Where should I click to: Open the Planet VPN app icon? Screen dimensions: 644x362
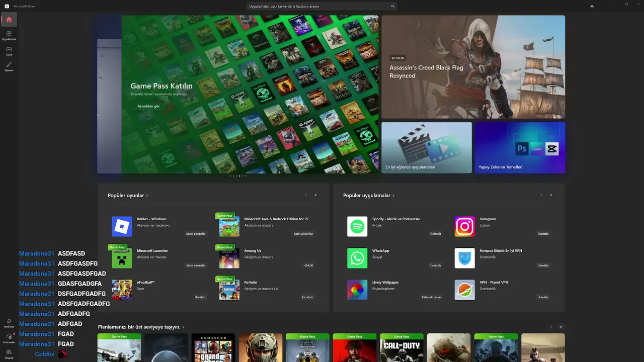click(464, 290)
